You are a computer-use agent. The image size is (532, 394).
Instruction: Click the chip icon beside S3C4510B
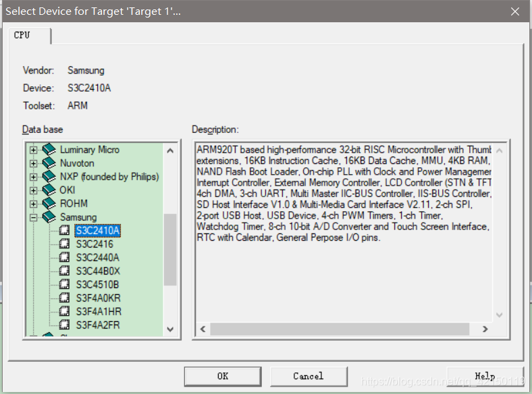[64, 284]
